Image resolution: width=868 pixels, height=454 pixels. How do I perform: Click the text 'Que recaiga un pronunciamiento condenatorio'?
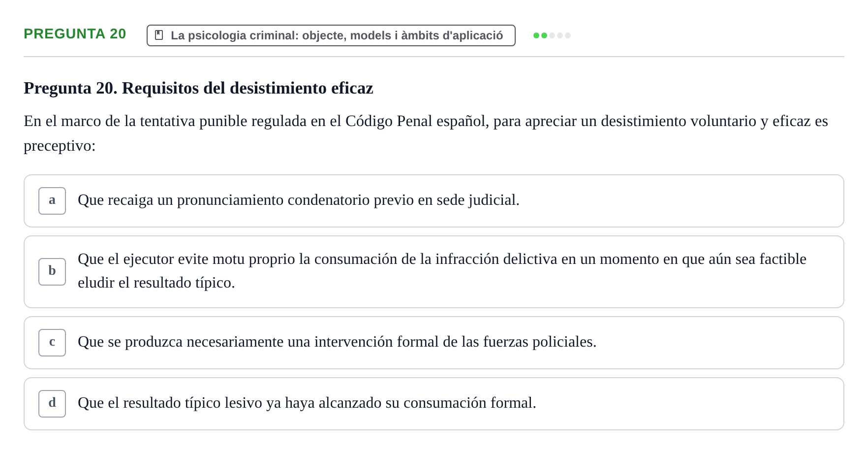point(223,200)
